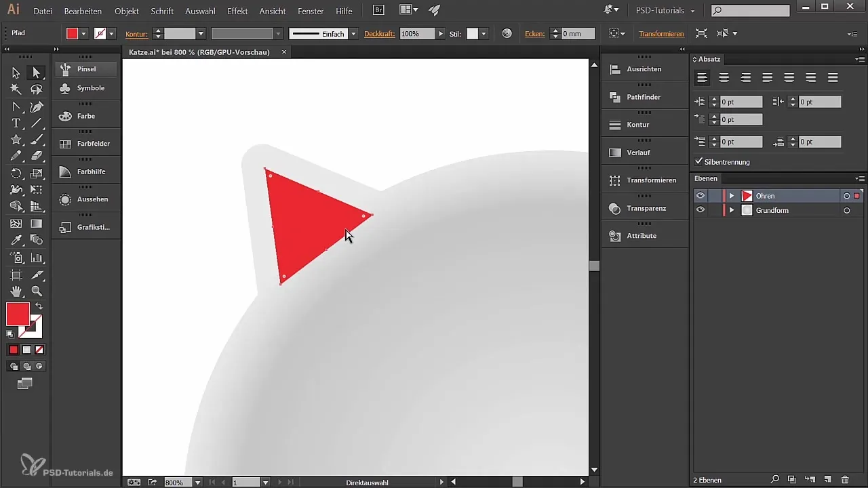The height and width of the screenshot is (488, 868).
Task: Click the Stil style swatch
Action: pyautogui.click(x=473, y=33)
